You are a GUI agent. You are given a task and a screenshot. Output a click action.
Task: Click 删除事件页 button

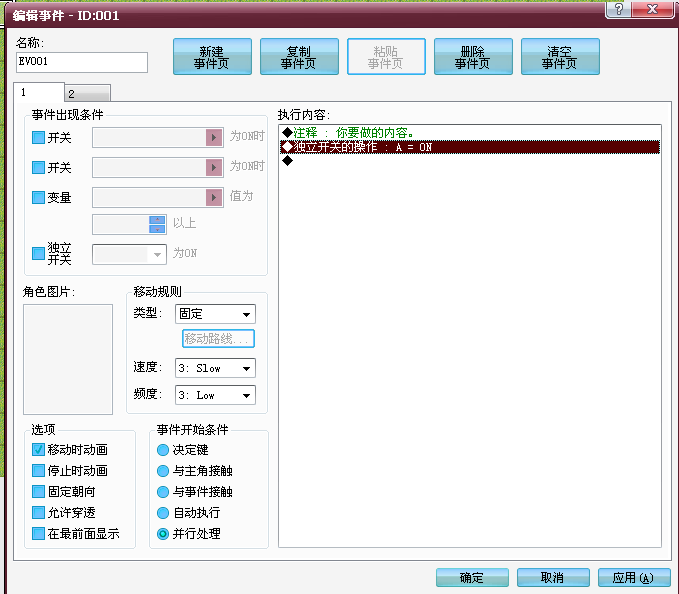[x=473, y=57]
